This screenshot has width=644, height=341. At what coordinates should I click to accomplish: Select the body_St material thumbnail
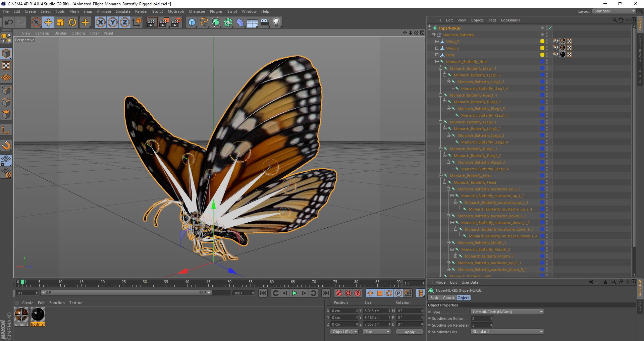pyautogui.click(x=38, y=315)
